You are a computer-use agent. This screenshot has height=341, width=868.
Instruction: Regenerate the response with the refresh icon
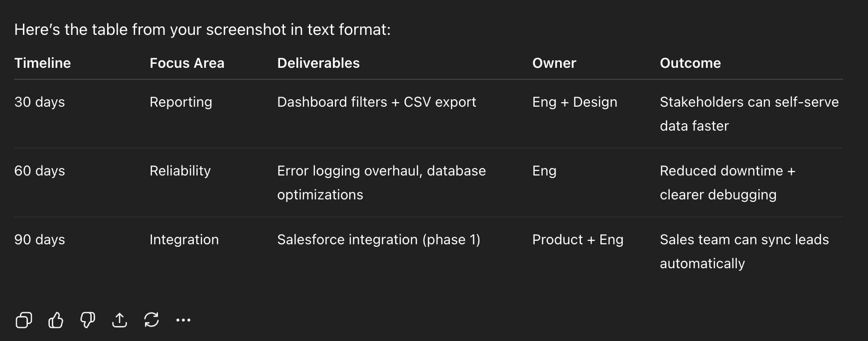pyautogui.click(x=151, y=320)
